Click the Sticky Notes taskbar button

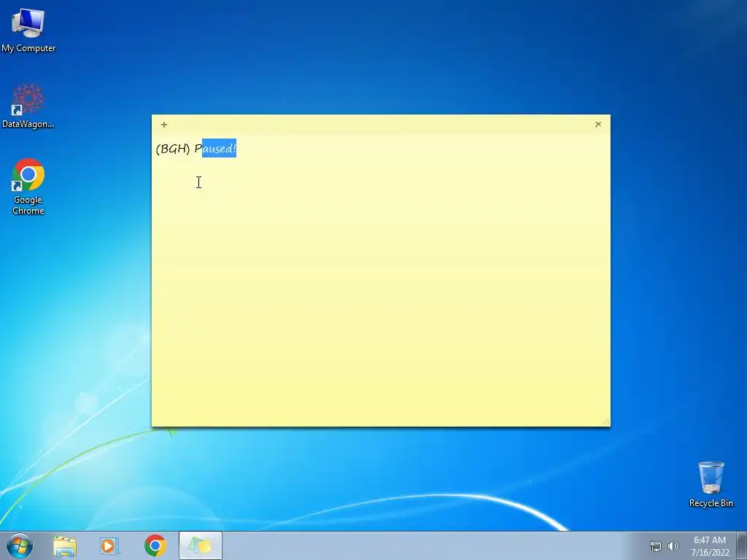point(201,545)
